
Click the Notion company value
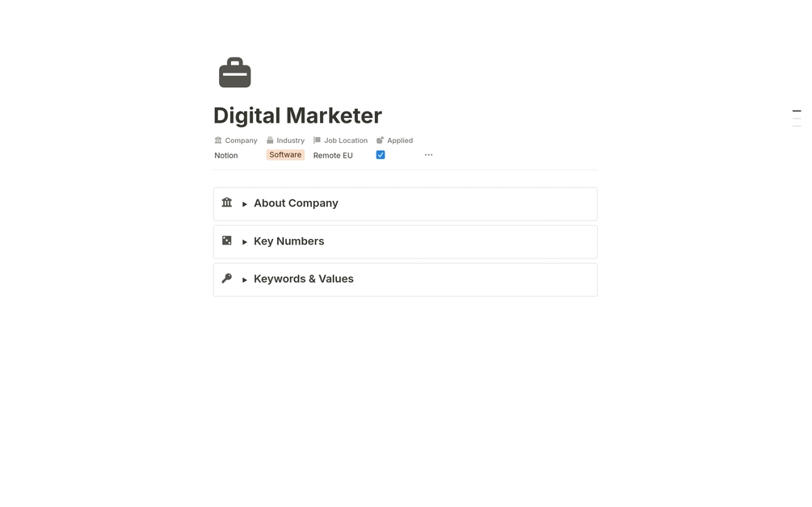(226, 155)
